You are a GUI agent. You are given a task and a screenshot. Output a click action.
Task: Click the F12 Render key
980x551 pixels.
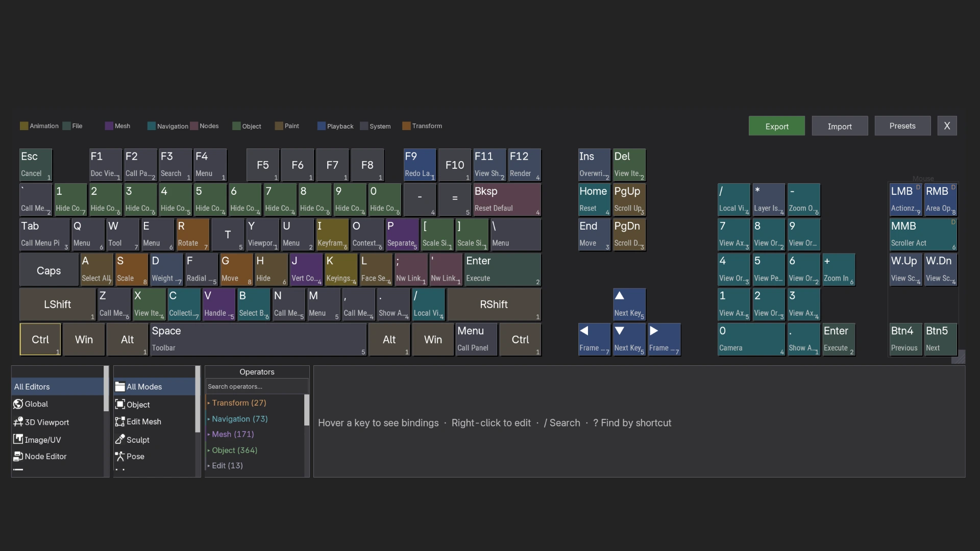525,165
